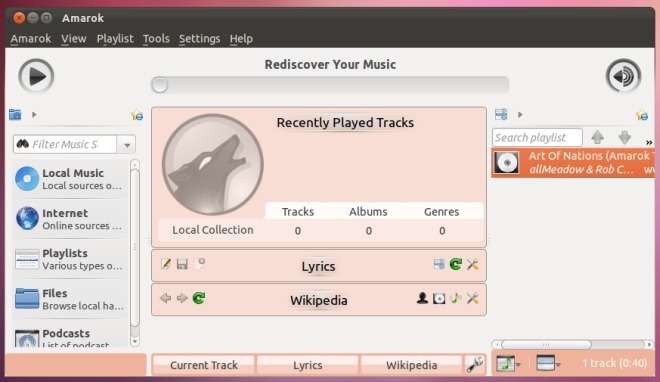Expand the playlist breadcrumb arrow
The width and height of the screenshot is (660, 382).
520,114
